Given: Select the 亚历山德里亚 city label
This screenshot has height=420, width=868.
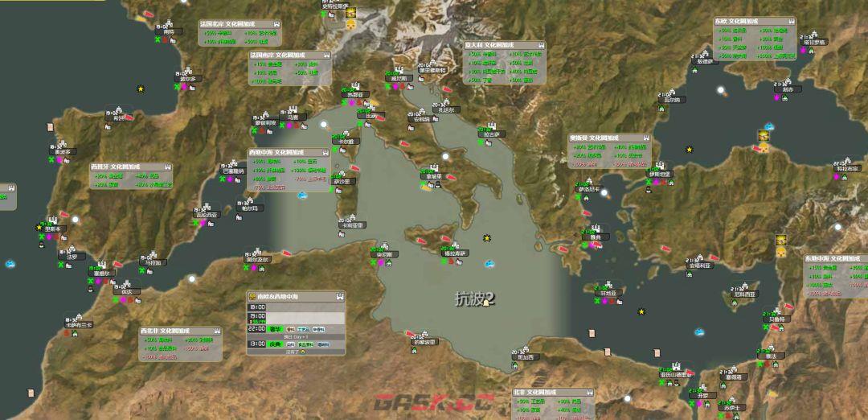Looking at the screenshot, I should click(675, 375).
